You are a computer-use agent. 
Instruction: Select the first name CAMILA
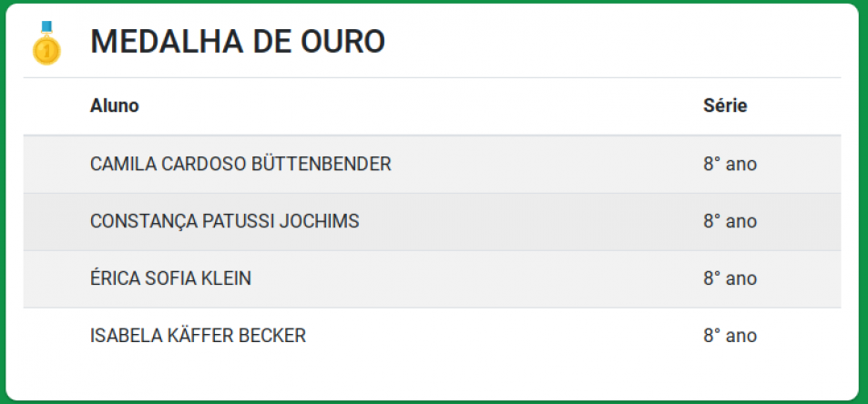[121, 165]
